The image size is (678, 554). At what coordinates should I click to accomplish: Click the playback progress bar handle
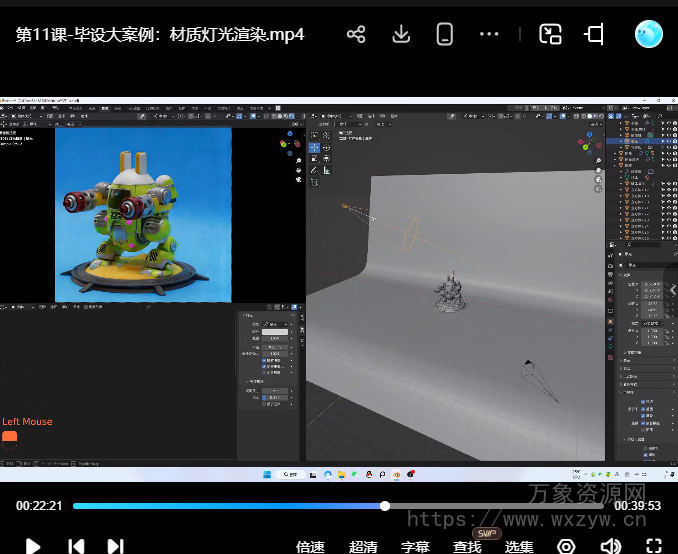[x=385, y=506]
